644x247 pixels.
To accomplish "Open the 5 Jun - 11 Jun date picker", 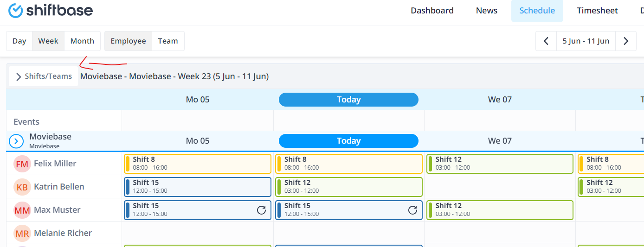I will (x=586, y=41).
